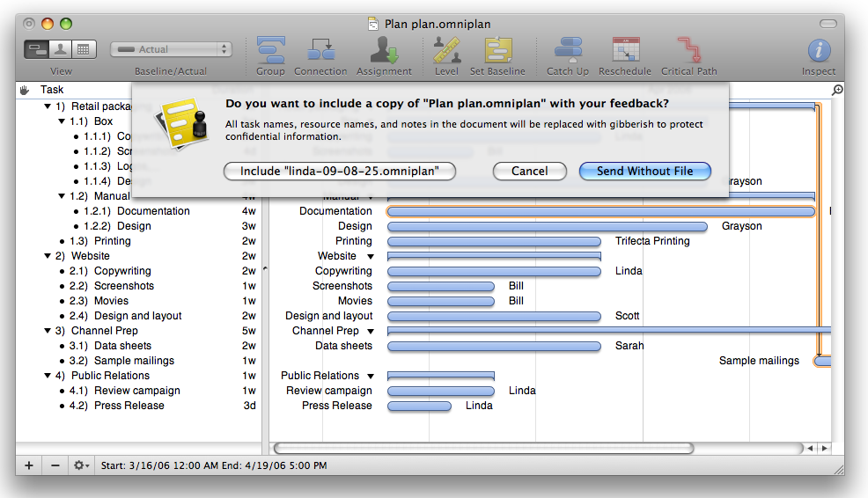Collapse the 1.2) Manual group

[x=62, y=196]
